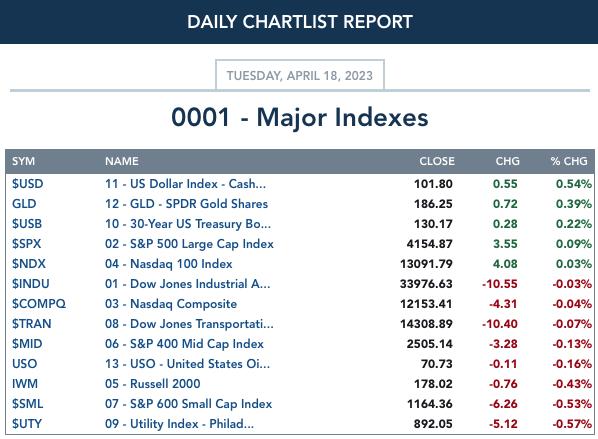Open the $TRAN symbol link

pyautogui.click(x=32, y=324)
